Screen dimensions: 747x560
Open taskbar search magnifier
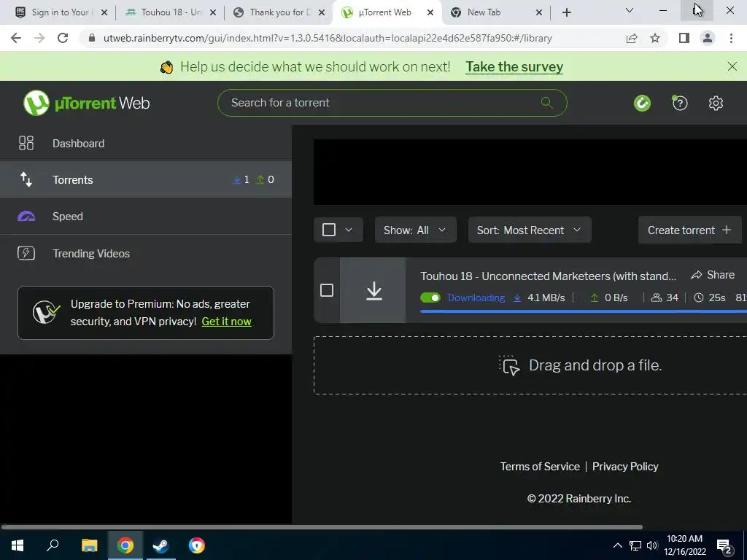tap(53, 545)
